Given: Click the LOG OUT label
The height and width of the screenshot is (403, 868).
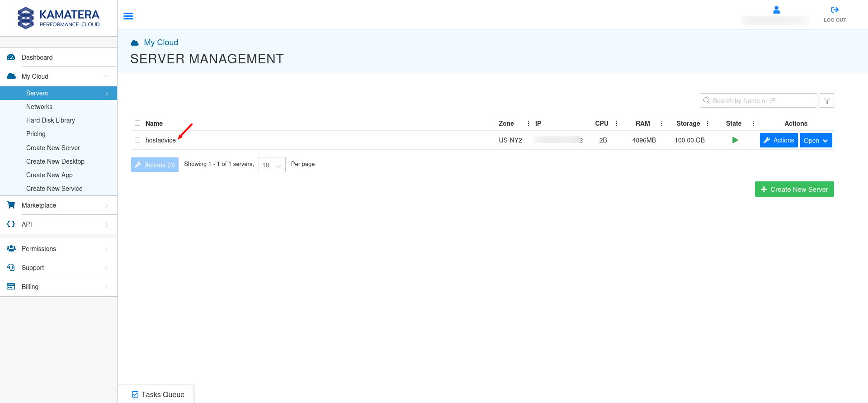Looking at the screenshot, I should (x=835, y=20).
